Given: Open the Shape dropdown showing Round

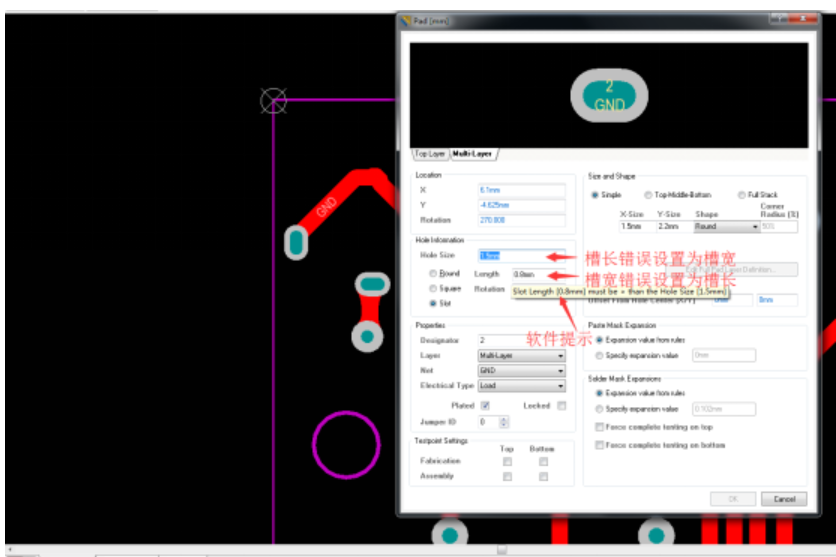Looking at the screenshot, I should coord(726,227).
